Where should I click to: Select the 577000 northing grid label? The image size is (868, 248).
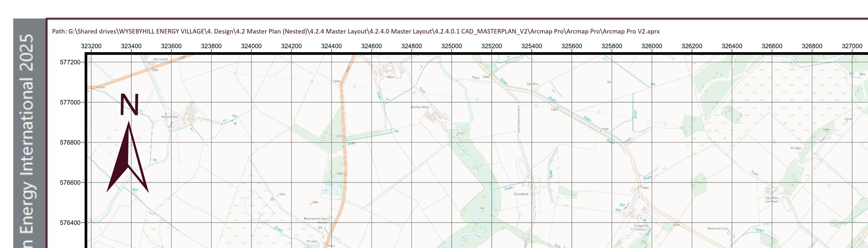point(70,102)
